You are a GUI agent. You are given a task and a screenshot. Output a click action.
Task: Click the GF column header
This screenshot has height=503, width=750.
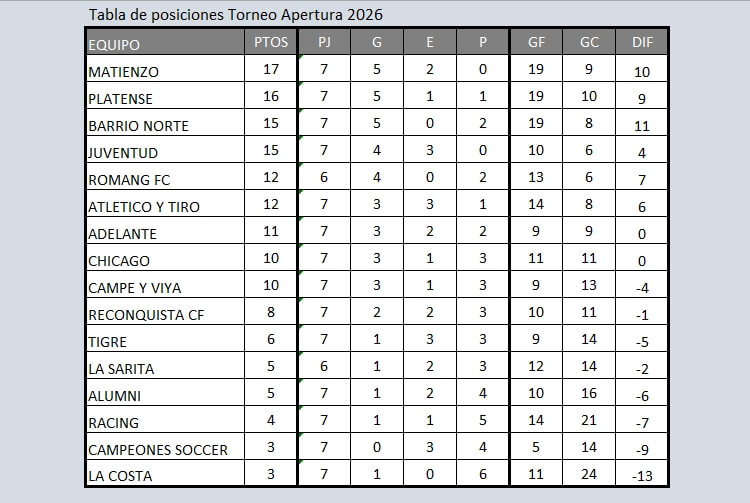(536, 42)
